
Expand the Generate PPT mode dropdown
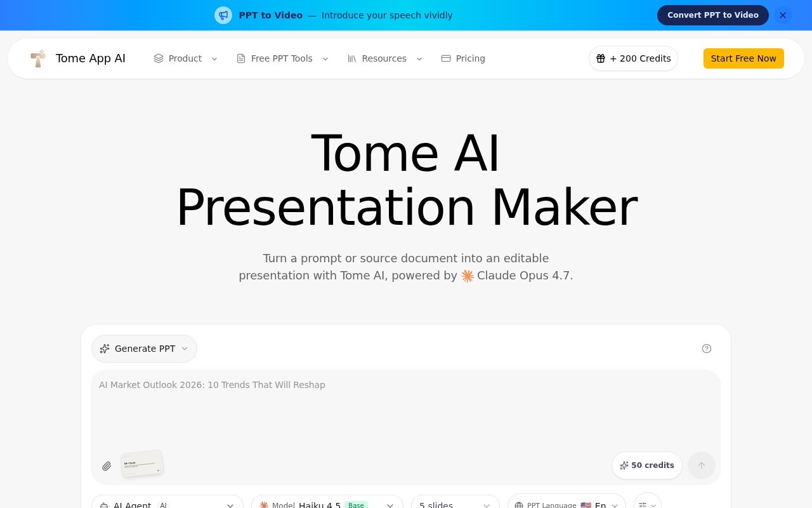pyautogui.click(x=144, y=349)
